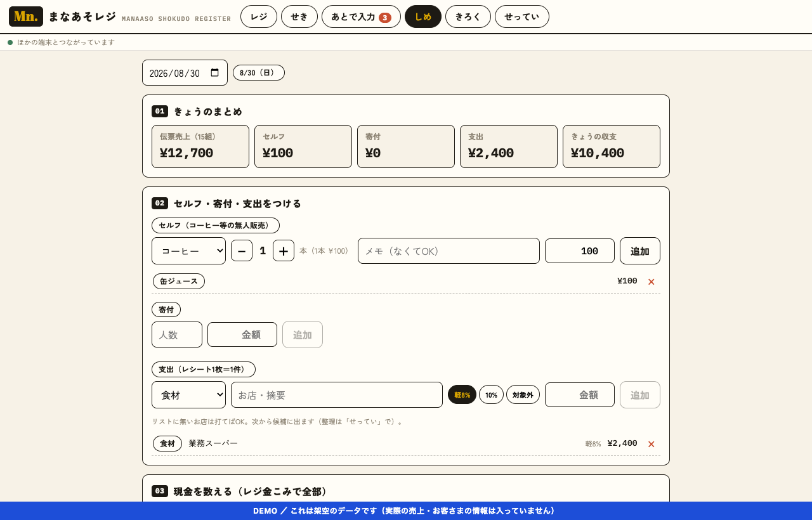Increase coffee quantity with plus button
This screenshot has height=520, width=812.
coord(284,250)
